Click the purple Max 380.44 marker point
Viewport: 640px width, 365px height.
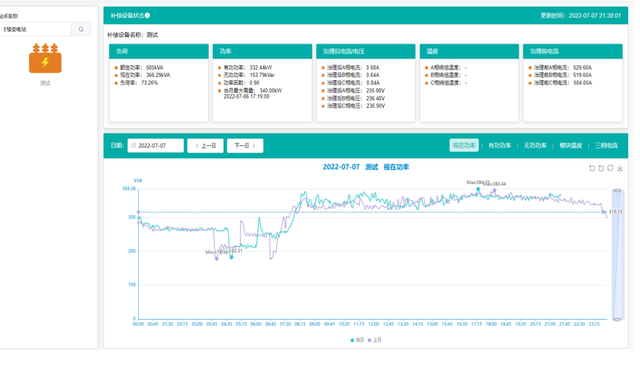pos(494,191)
